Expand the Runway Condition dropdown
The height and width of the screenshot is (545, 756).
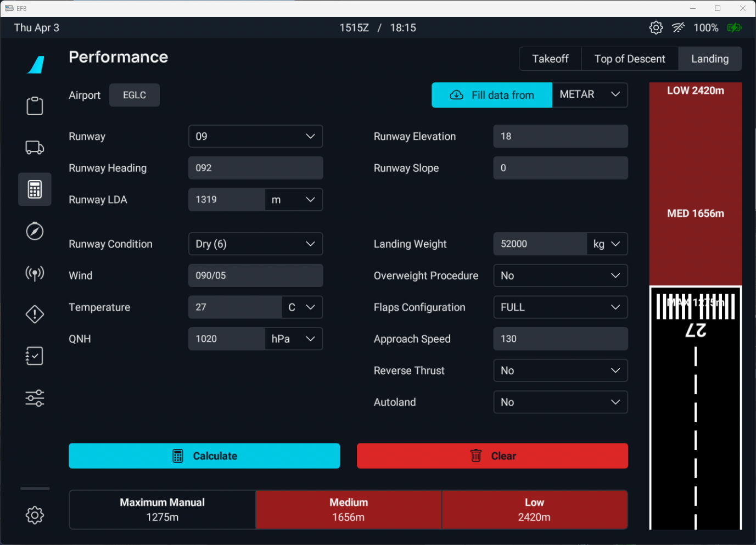tap(255, 244)
